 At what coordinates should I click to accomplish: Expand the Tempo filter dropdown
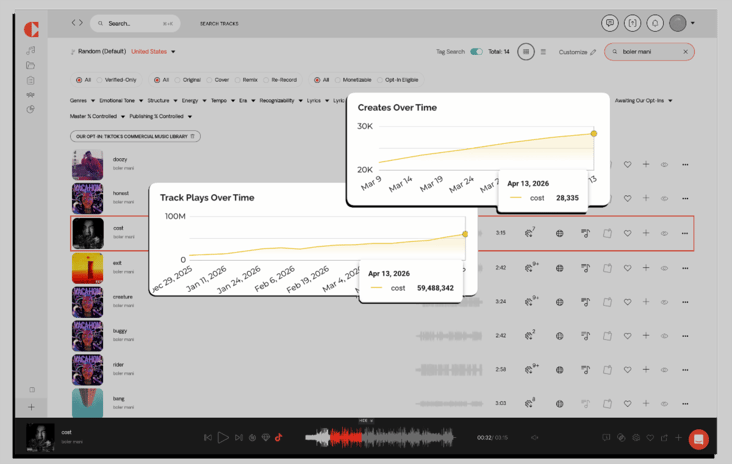(223, 100)
